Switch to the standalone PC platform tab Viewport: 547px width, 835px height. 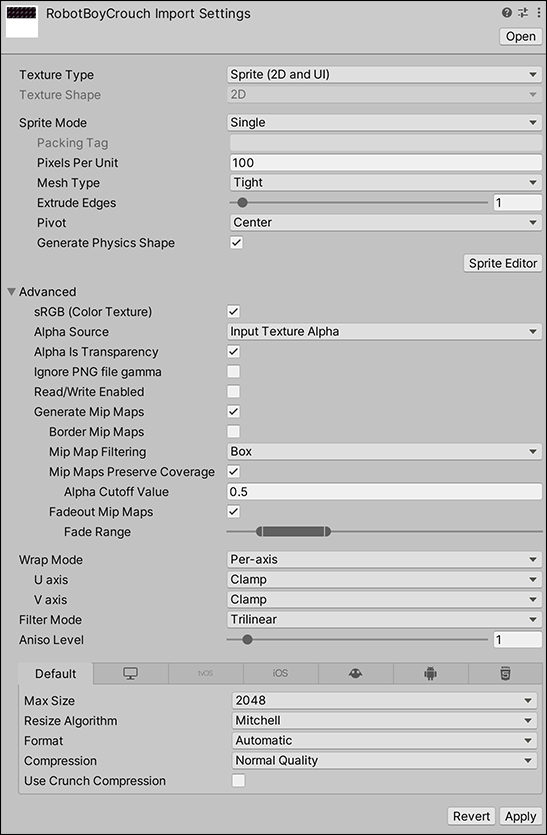(x=130, y=673)
